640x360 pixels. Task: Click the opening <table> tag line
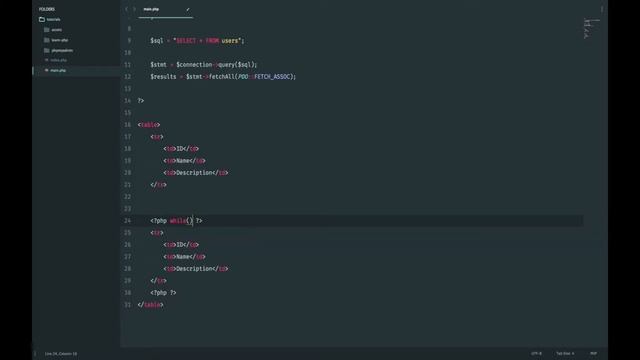[x=149, y=124]
